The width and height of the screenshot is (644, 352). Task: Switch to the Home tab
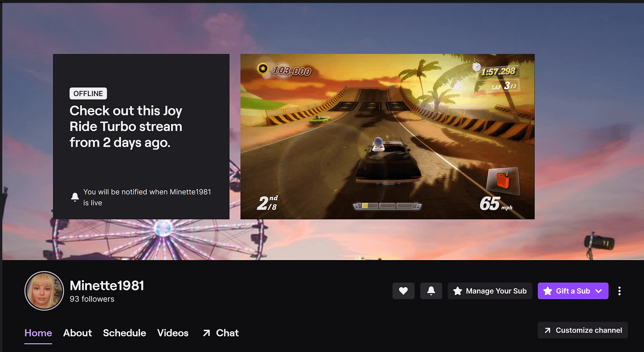click(38, 333)
